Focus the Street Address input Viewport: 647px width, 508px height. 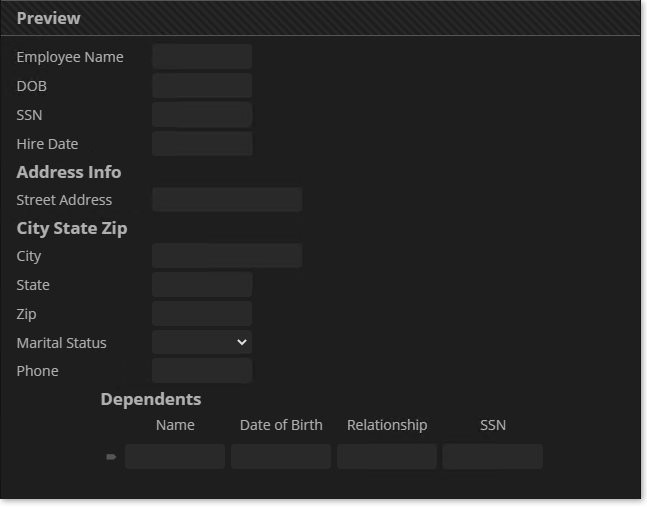click(x=227, y=200)
